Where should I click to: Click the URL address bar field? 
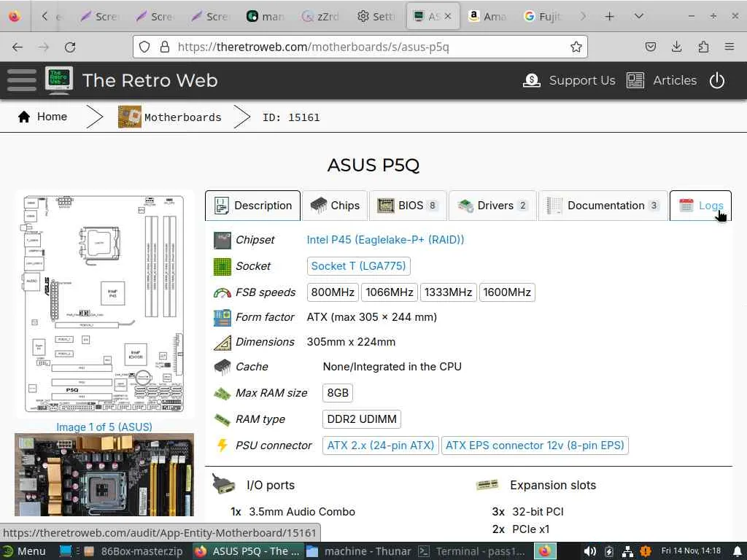tap(360, 47)
